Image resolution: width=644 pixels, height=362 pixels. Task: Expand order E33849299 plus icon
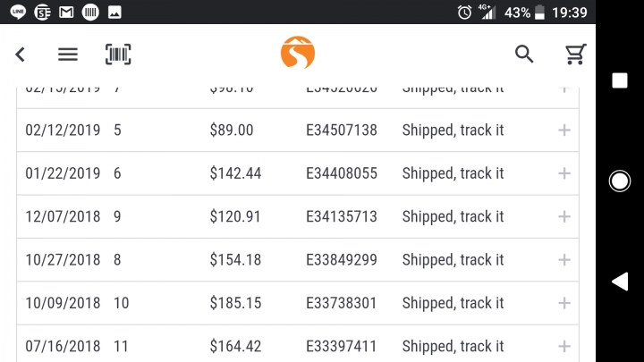(x=564, y=260)
